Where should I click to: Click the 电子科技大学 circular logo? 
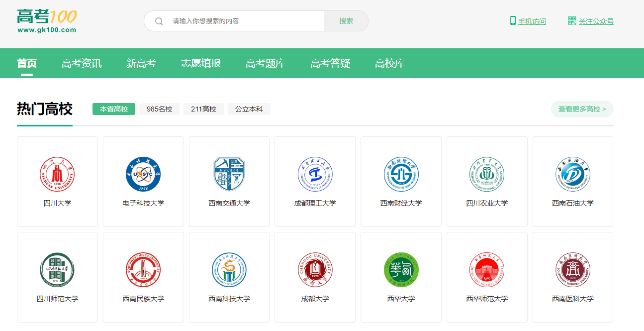[x=143, y=174]
